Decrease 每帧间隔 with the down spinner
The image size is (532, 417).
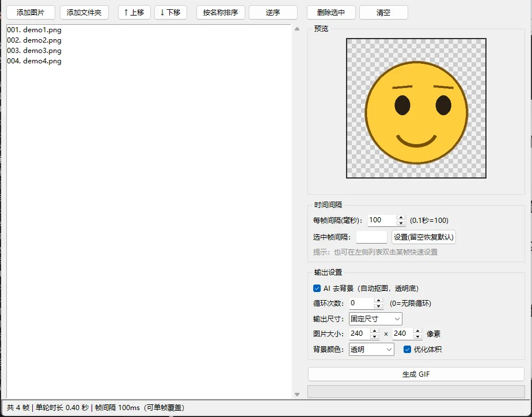click(401, 223)
